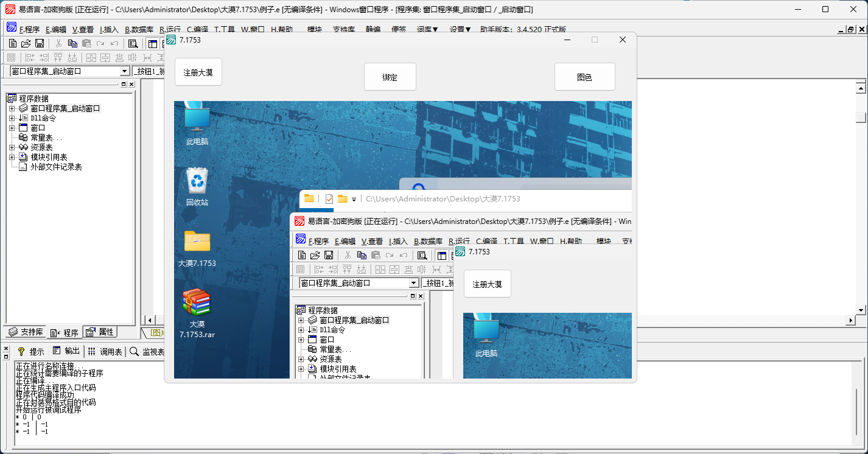Open the E.编辑 menu
The image size is (868, 454).
pos(56,29)
